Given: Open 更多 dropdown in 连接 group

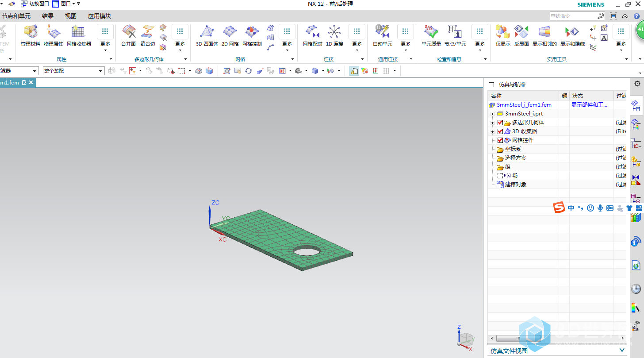Looking at the screenshot, I should click(x=357, y=38).
